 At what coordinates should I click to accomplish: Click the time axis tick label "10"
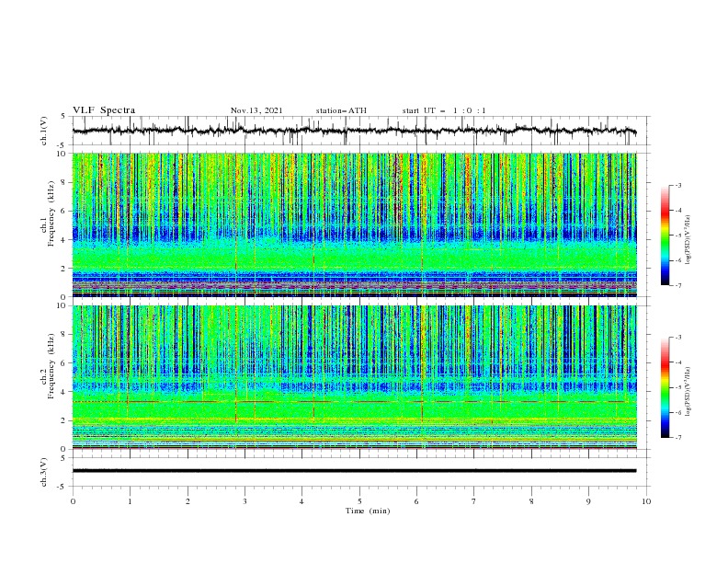[646, 501]
